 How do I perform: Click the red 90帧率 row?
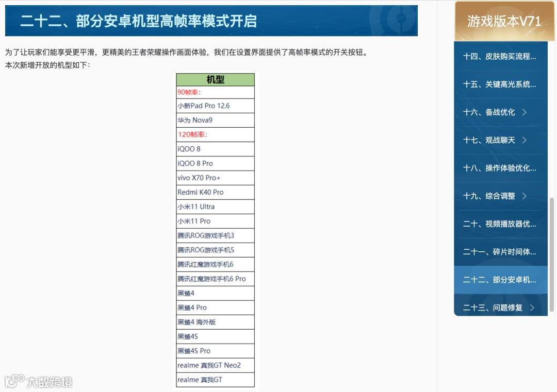(215, 92)
